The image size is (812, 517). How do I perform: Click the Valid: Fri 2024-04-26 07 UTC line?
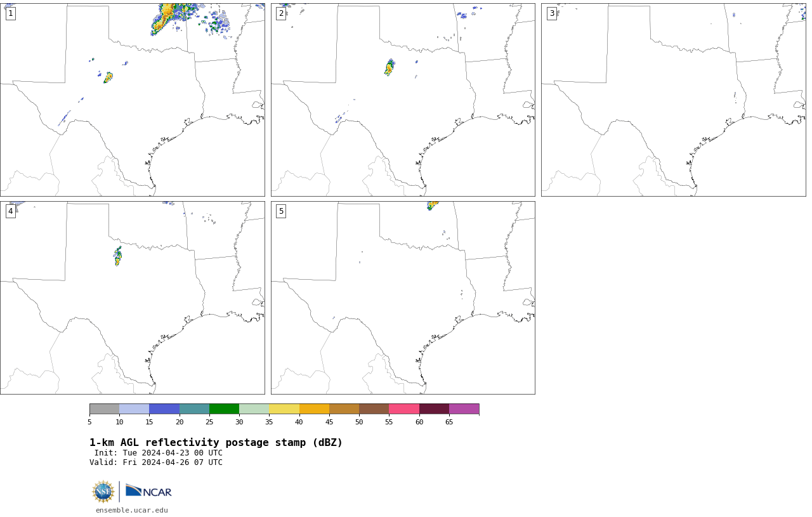[x=156, y=462]
